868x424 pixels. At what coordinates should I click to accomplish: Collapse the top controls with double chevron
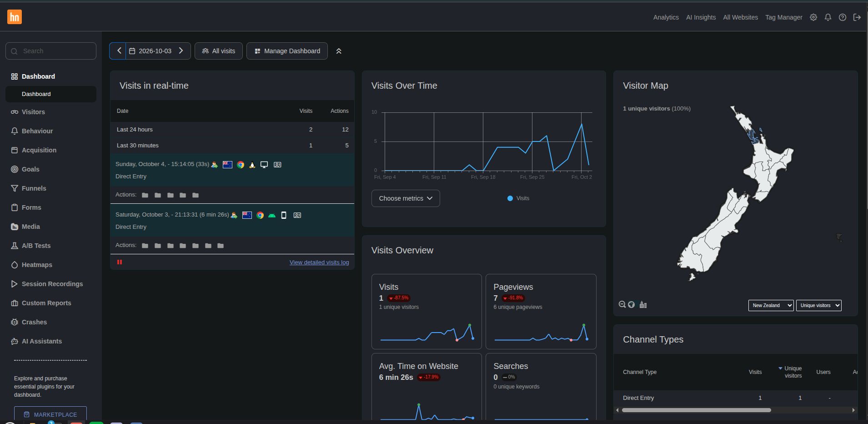point(339,51)
